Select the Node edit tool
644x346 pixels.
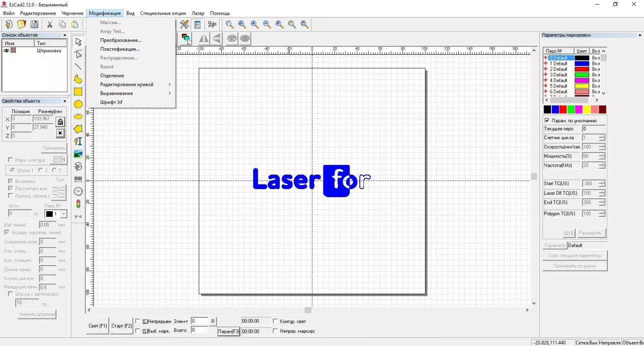click(x=78, y=54)
